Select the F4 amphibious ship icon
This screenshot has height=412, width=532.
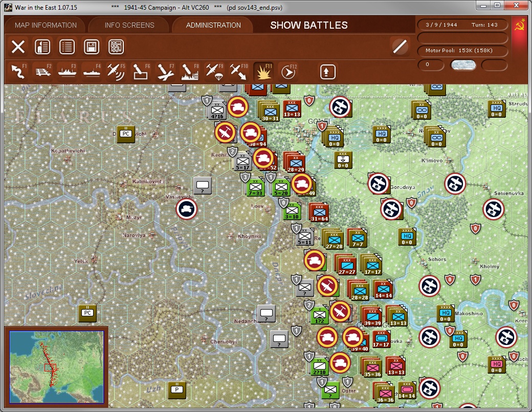coord(92,72)
